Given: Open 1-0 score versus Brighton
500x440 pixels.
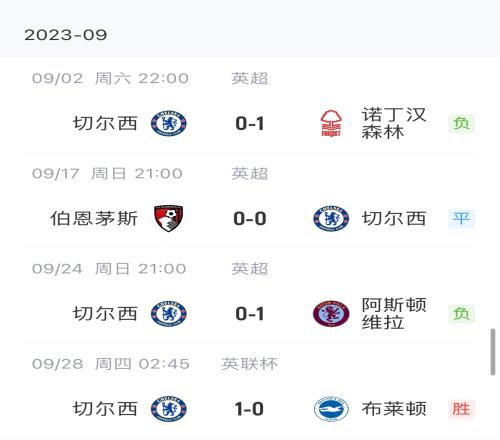Looking at the screenshot, I should (249, 409).
